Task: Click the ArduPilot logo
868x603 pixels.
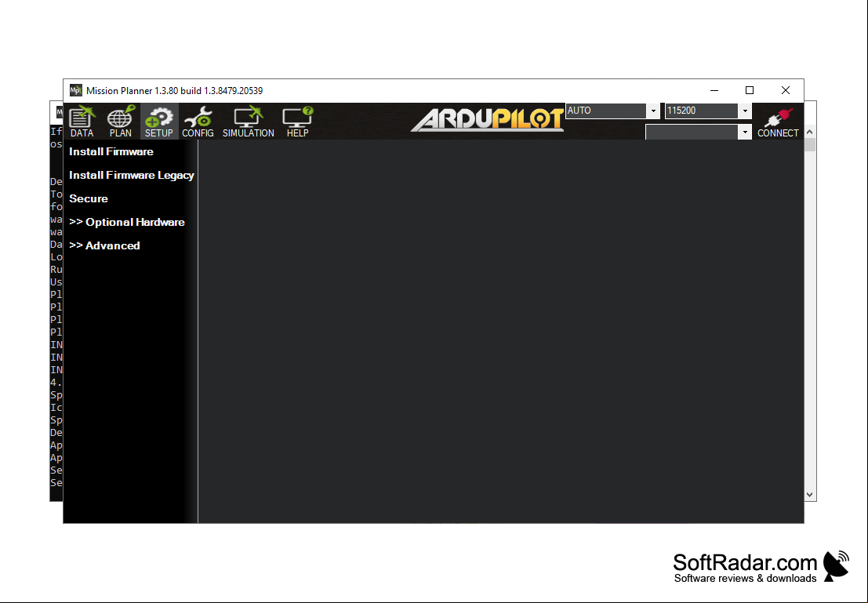Action: 487,120
